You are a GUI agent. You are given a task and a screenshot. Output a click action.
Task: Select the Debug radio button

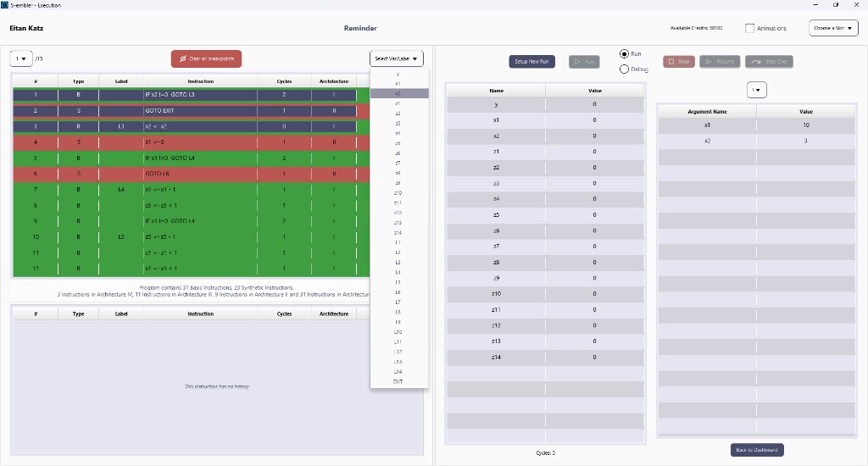pyautogui.click(x=624, y=69)
